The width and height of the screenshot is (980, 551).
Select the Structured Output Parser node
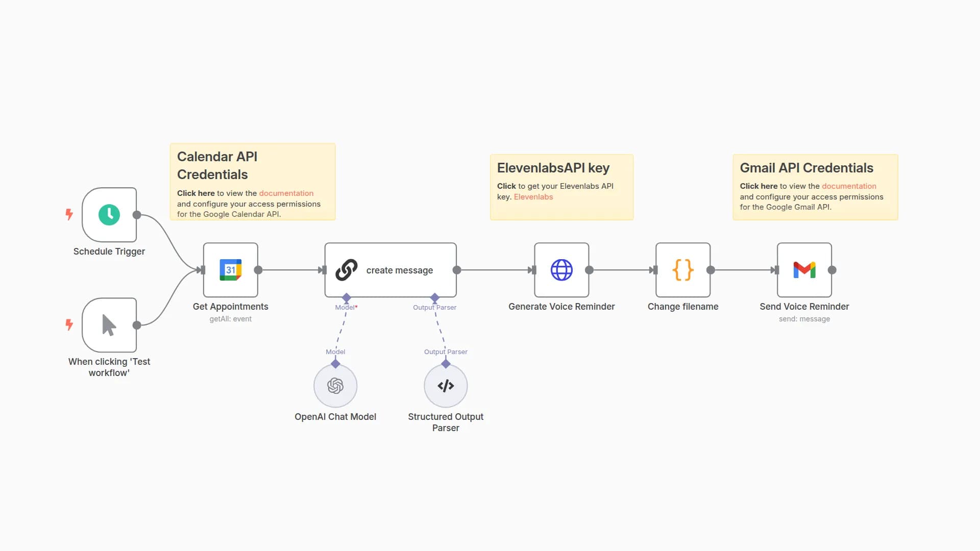pos(446,386)
